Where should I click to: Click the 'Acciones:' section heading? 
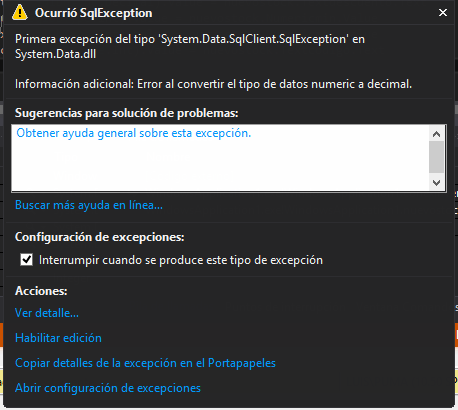[x=41, y=291]
